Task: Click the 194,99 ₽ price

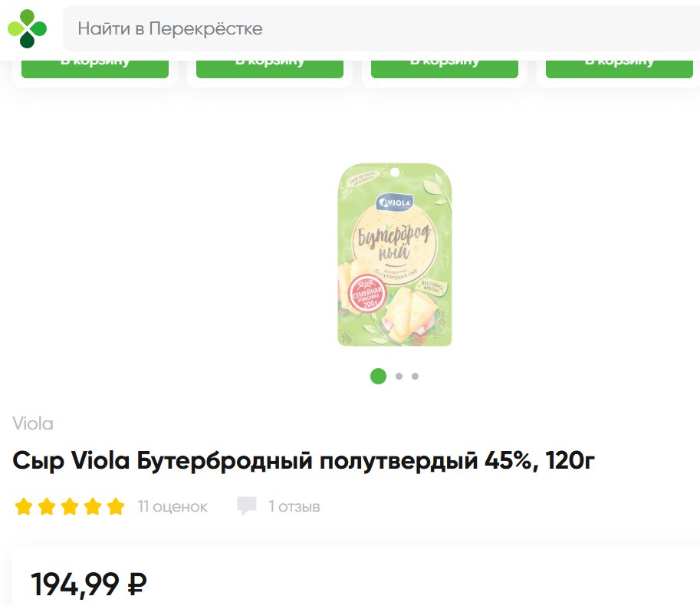Action: pos(89,585)
